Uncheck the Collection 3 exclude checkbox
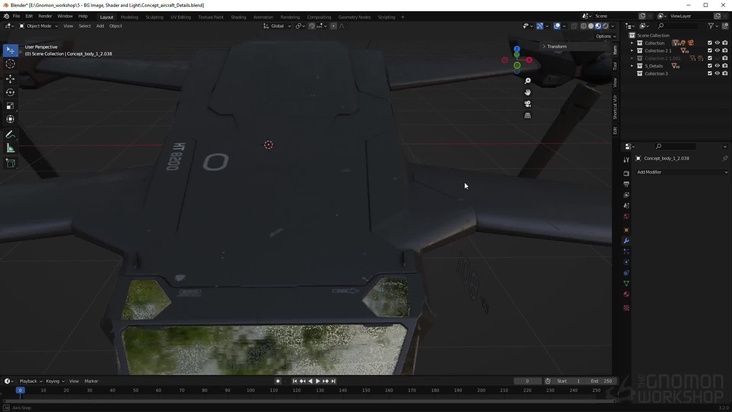This screenshot has width=732, height=412. tap(710, 73)
